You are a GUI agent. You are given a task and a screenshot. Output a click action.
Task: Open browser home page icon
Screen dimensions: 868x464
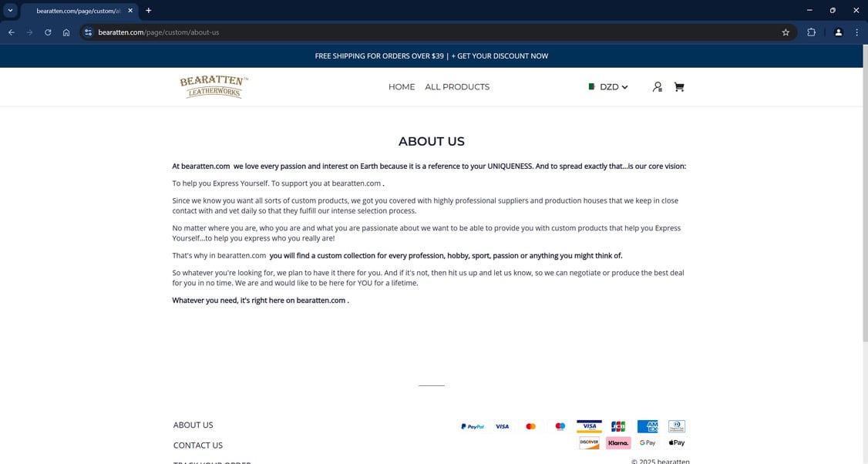coord(66,32)
